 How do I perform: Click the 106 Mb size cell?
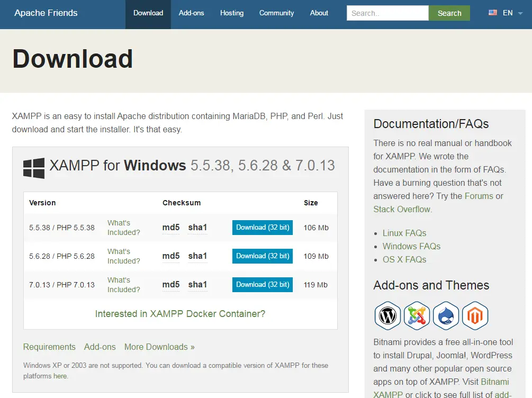pyautogui.click(x=316, y=228)
